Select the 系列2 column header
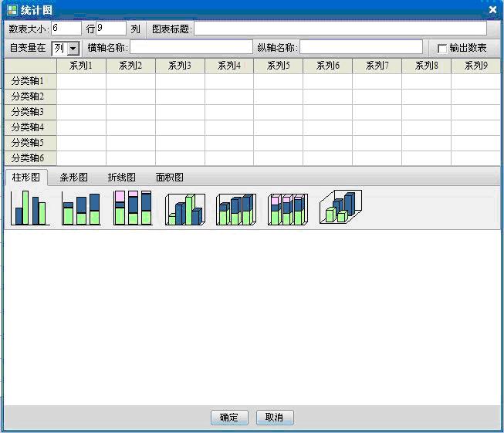Screen dimensions: 504x433 click(130, 66)
